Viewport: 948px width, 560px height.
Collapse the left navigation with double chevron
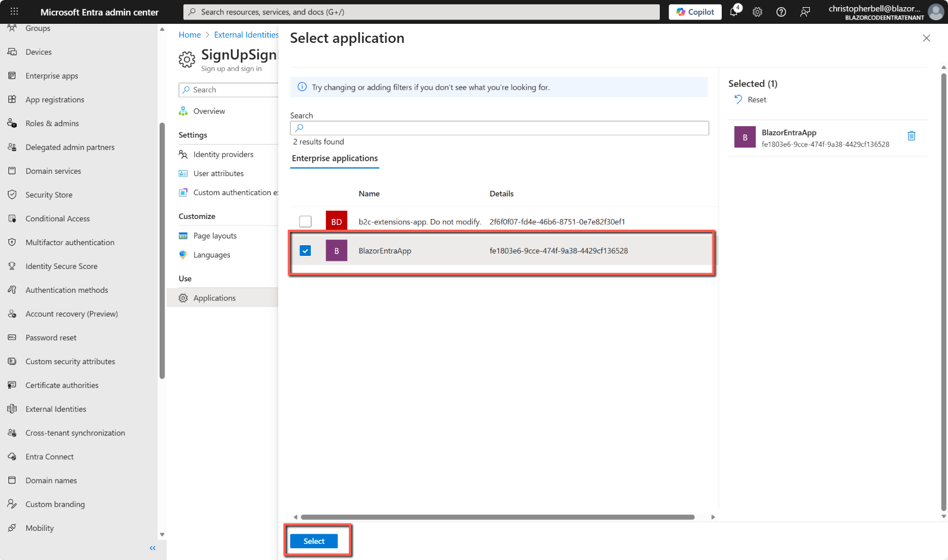pyautogui.click(x=152, y=548)
